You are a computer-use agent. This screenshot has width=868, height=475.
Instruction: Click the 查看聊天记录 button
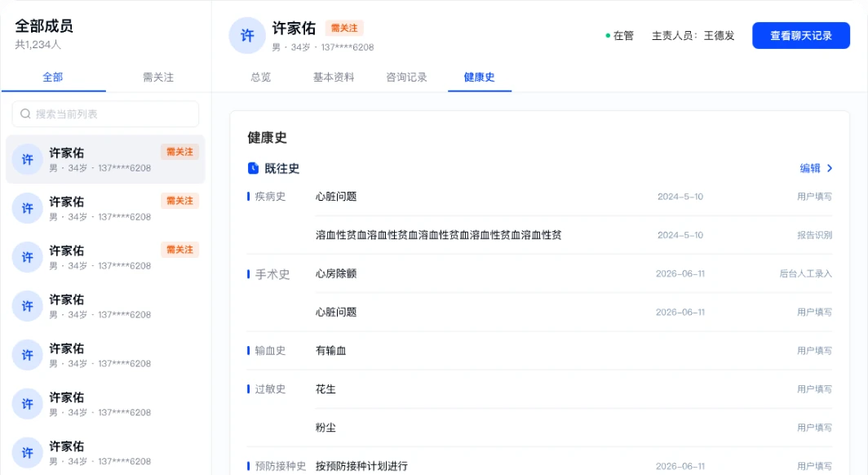pyautogui.click(x=801, y=35)
